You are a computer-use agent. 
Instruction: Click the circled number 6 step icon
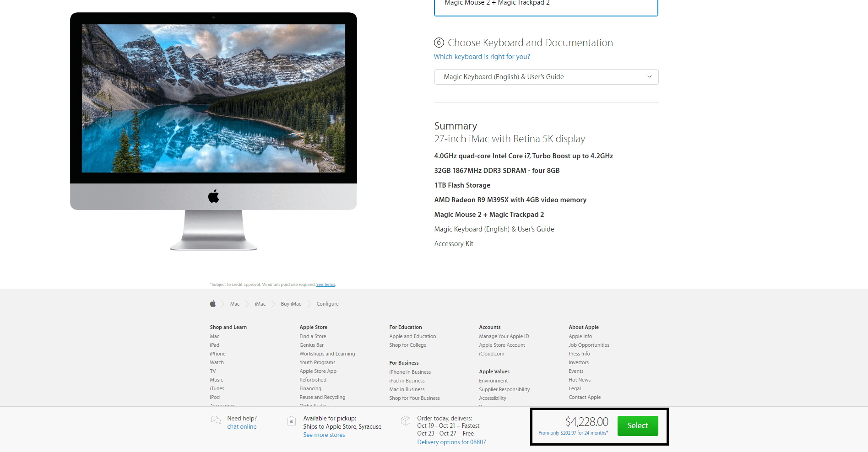(x=438, y=42)
